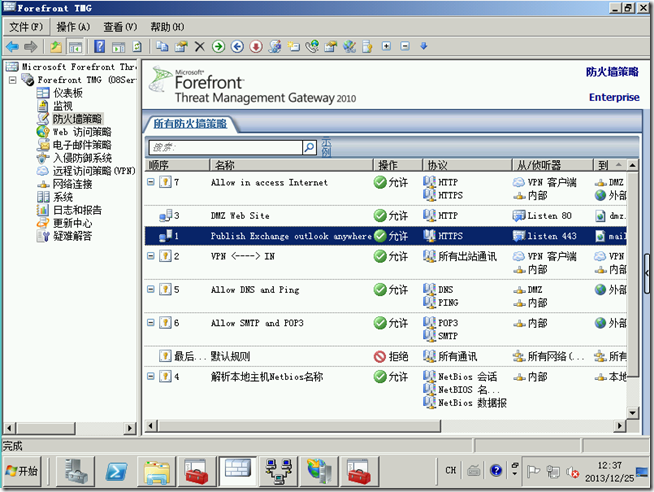Collapse rule 2 VPN IN row
The width and height of the screenshot is (654, 492).
(151, 256)
